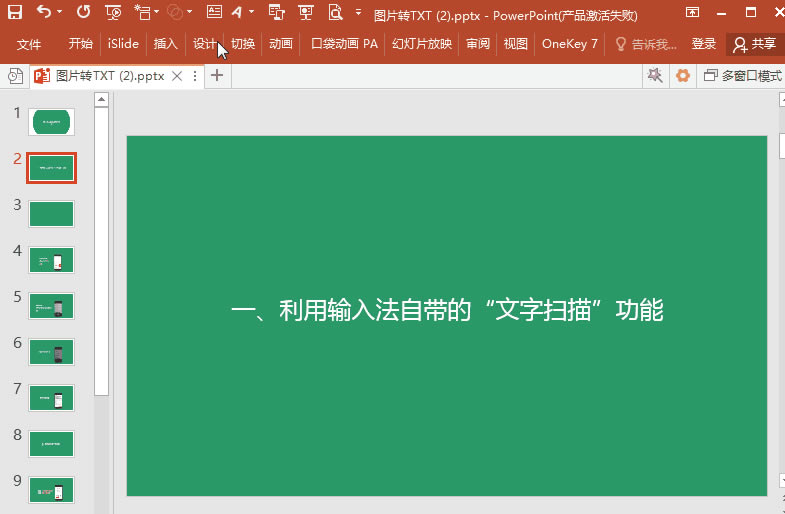
Task: Click the orange gear settings icon
Action: pos(683,76)
